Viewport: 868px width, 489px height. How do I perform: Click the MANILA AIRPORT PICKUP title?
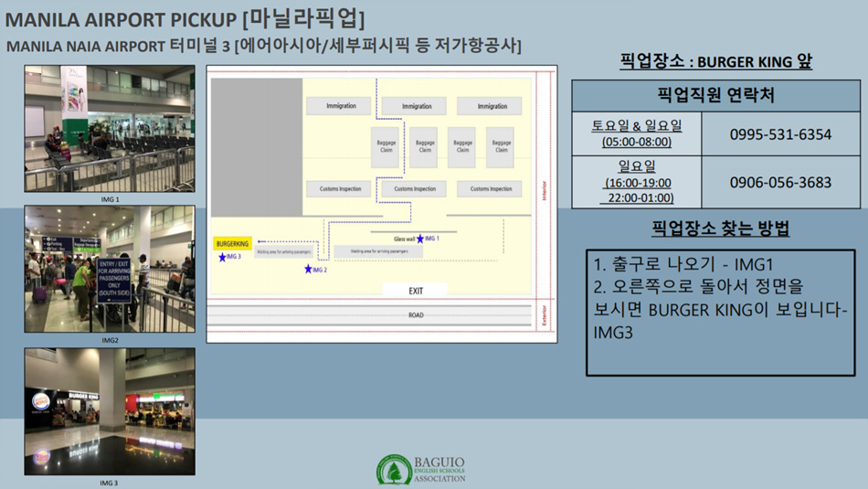pos(185,19)
